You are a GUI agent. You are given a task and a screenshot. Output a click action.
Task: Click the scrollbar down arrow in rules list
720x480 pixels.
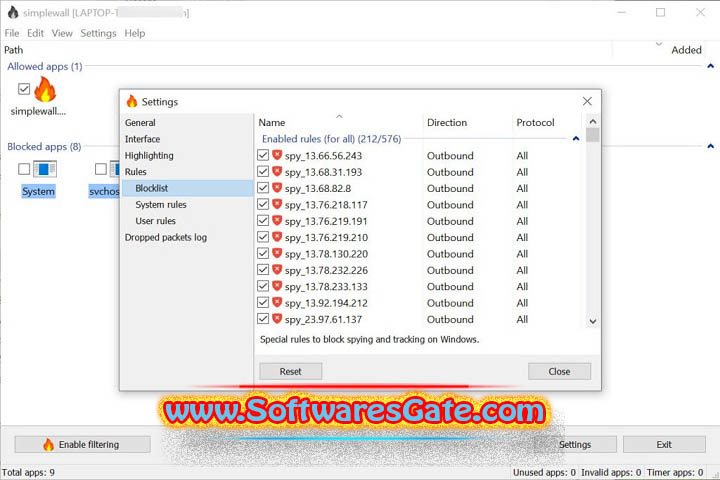click(593, 321)
